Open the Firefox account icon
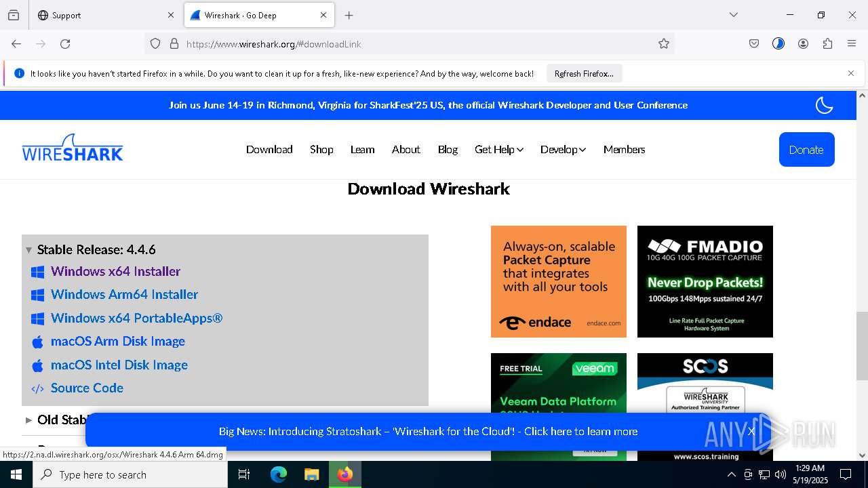 tap(803, 44)
